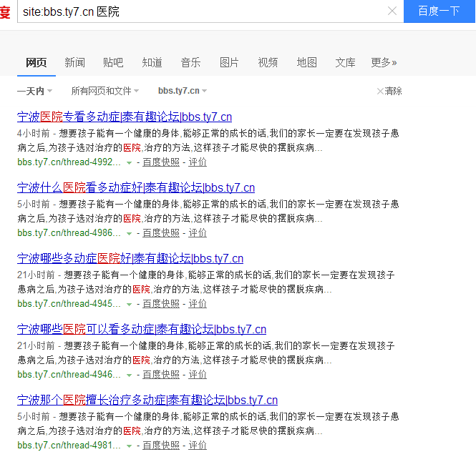Expand the 更多» menu
The width and height of the screenshot is (476, 457).
click(384, 62)
